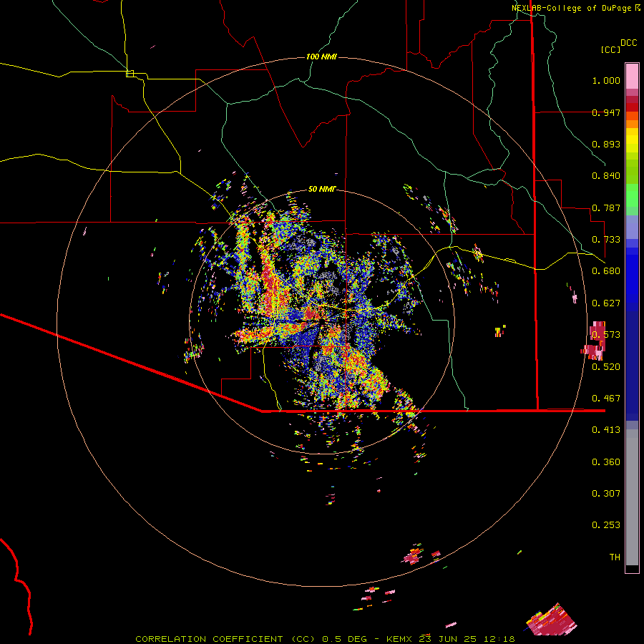Select the 0.627 scale value

point(606,303)
